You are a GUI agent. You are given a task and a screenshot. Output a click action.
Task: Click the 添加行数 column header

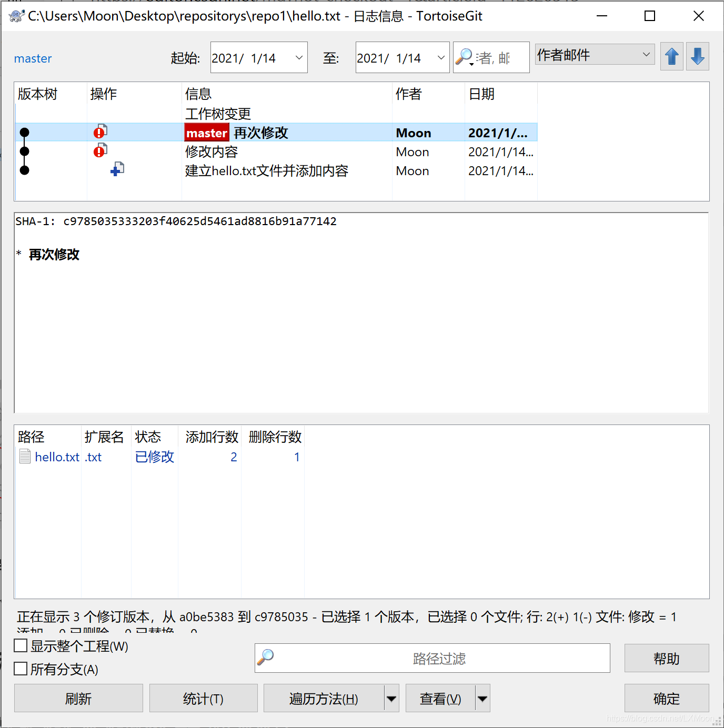point(209,437)
